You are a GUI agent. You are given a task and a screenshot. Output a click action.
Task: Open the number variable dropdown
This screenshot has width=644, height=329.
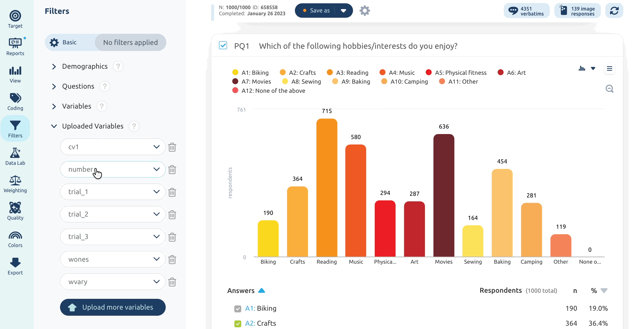click(x=113, y=169)
